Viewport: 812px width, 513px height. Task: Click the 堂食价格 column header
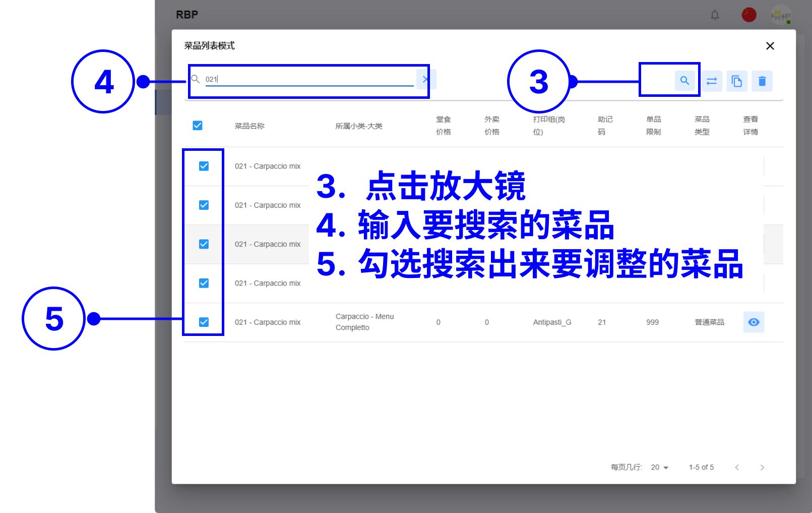(x=444, y=126)
